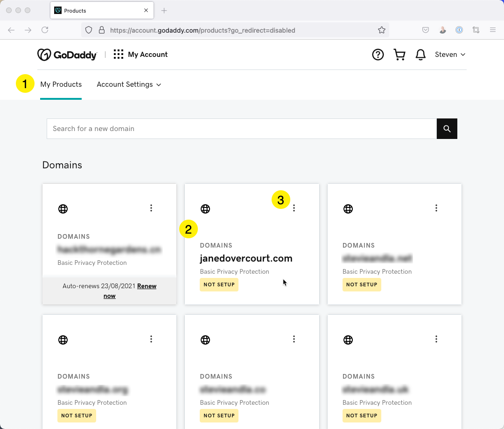The width and height of the screenshot is (504, 429).
Task: Bookmark this page with the star icon
Action: point(381,30)
